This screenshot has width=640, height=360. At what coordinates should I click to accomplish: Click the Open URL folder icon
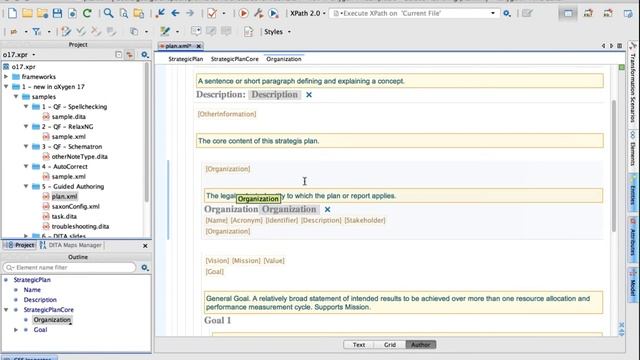pos(42,13)
